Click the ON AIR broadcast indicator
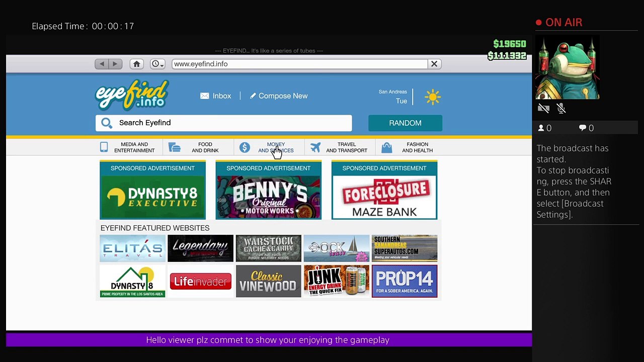 [x=559, y=23]
